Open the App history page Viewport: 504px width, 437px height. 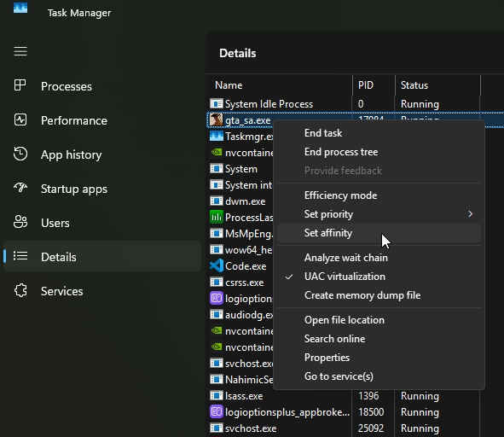tap(102, 154)
